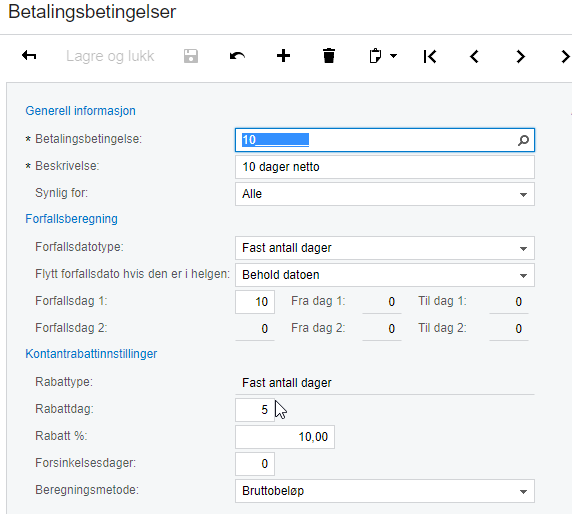Open clipboard dropdown arrow

(393, 56)
